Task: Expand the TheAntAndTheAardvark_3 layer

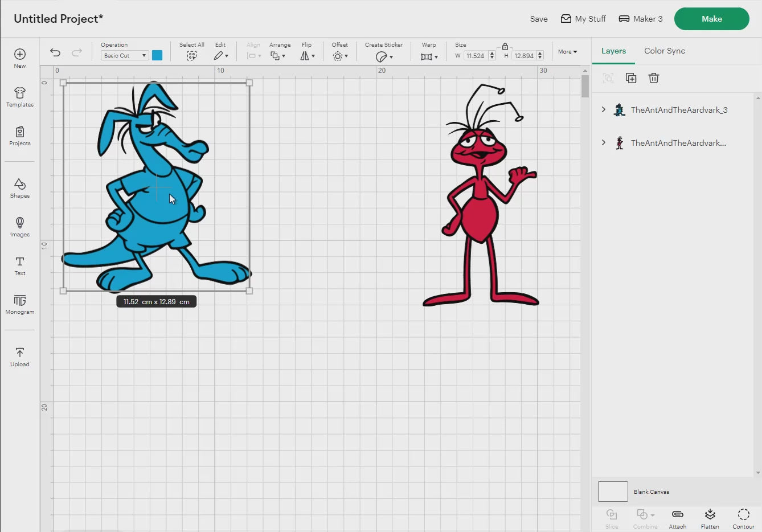Action: pyautogui.click(x=604, y=109)
